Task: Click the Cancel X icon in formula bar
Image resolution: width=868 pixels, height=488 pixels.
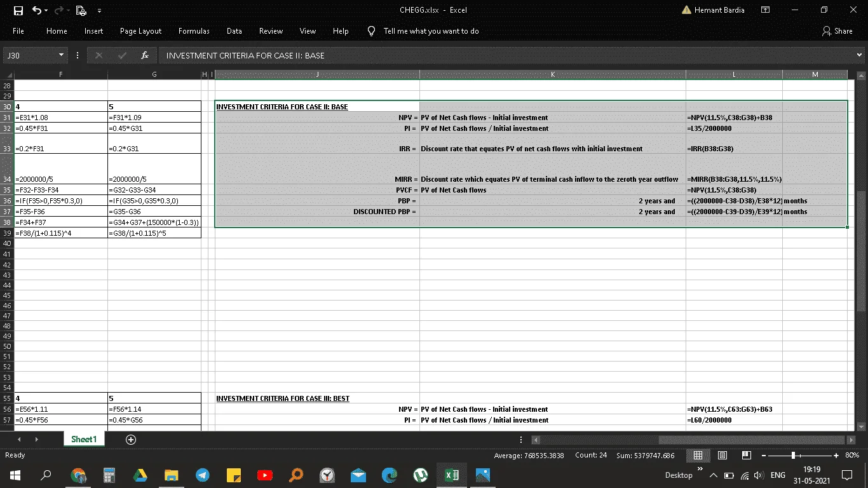Action: [98, 55]
